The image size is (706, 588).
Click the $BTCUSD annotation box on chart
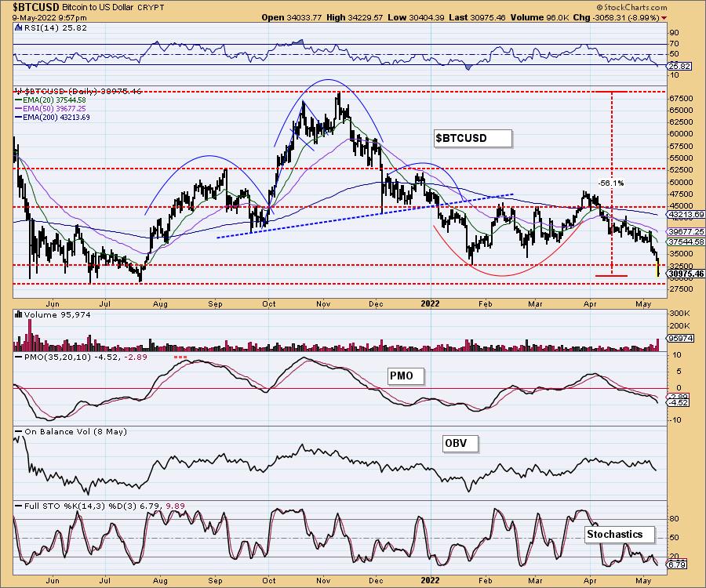[473, 138]
